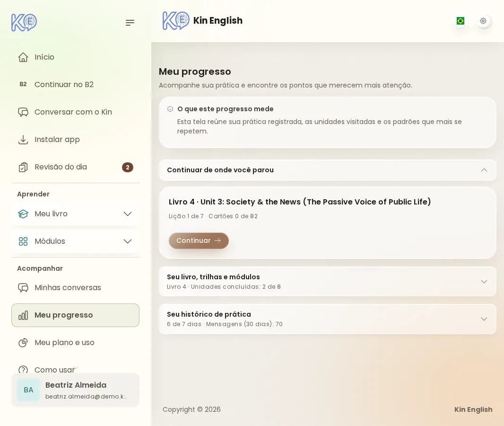The image size is (504, 426).
Task: Click the pie chart icon for Meu plano e uso
Action: pos(23,343)
